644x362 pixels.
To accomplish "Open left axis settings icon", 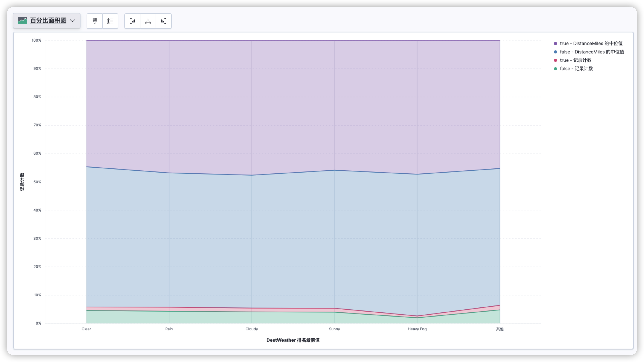I will [132, 21].
